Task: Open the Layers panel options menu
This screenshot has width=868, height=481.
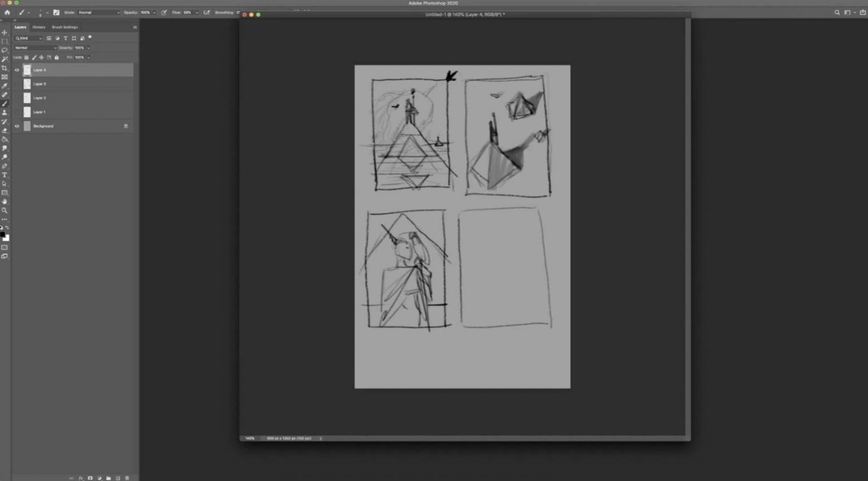Action: 134,27
